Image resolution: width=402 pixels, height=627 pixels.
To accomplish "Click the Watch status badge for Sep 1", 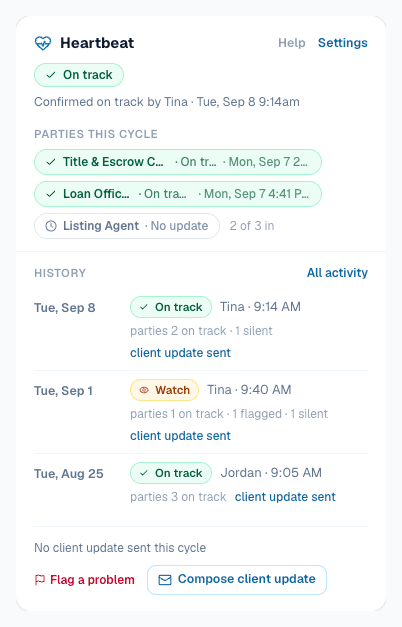I will coord(164,390).
